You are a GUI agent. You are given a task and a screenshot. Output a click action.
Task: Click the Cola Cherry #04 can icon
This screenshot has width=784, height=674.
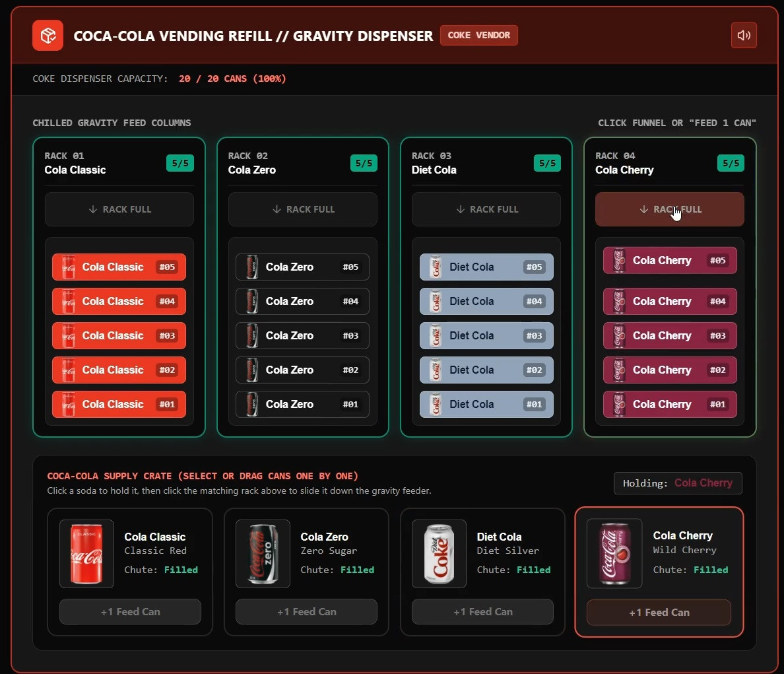pyautogui.click(x=620, y=301)
